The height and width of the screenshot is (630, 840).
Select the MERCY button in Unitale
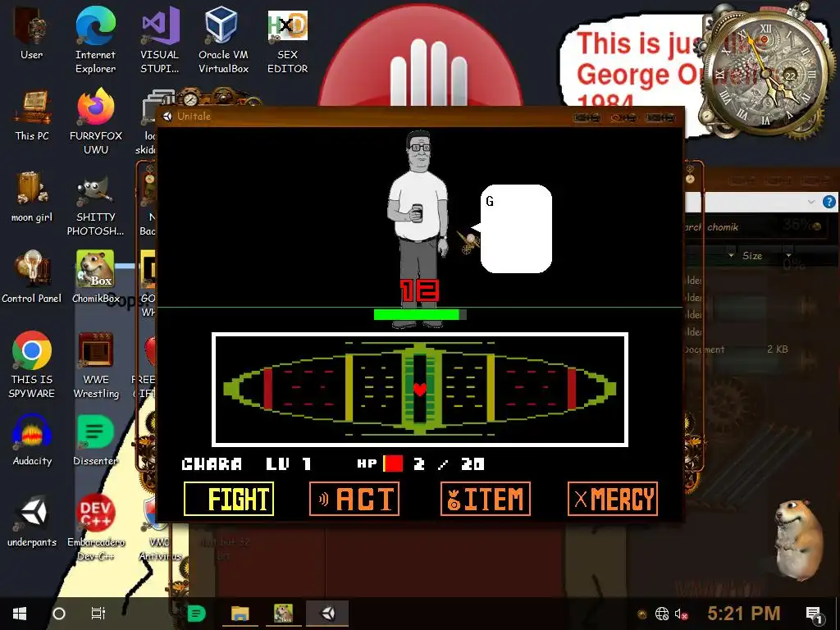[612, 499]
